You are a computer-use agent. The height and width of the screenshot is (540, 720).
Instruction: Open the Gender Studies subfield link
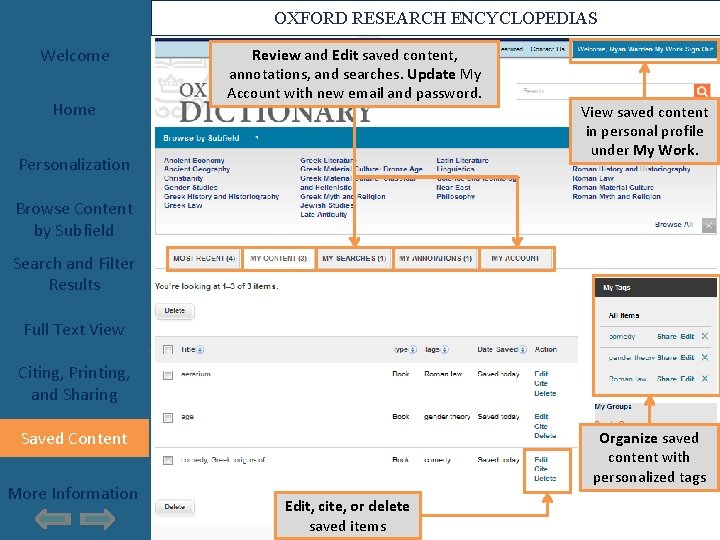coord(191,187)
